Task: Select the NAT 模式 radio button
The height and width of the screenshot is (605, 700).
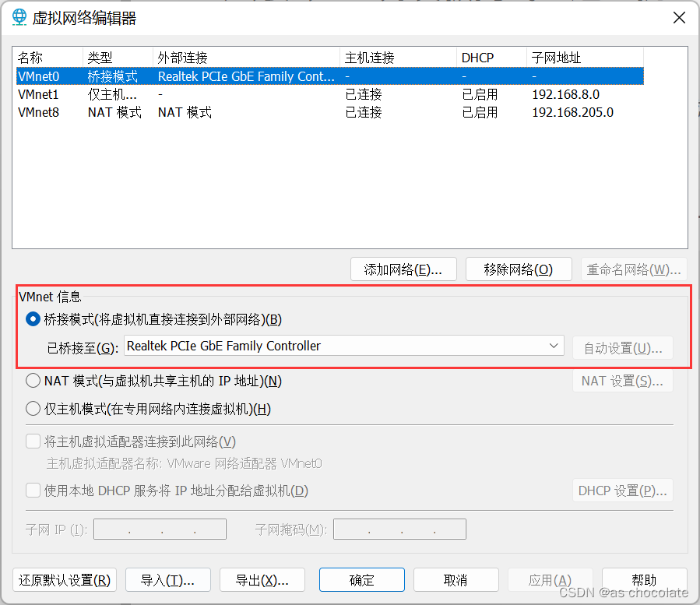Action: click(x=33, y=381)
